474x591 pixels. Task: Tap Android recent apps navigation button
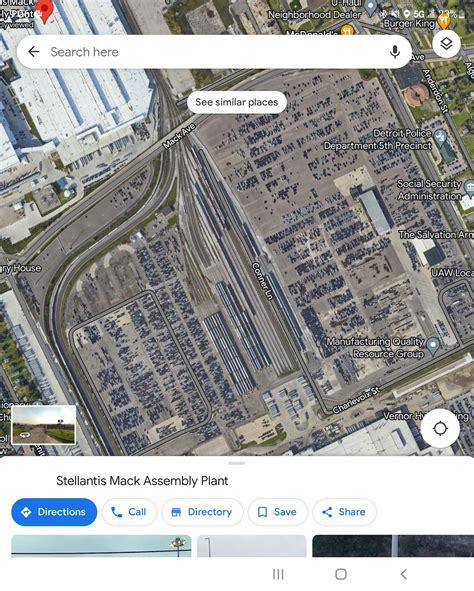(278, 574)
